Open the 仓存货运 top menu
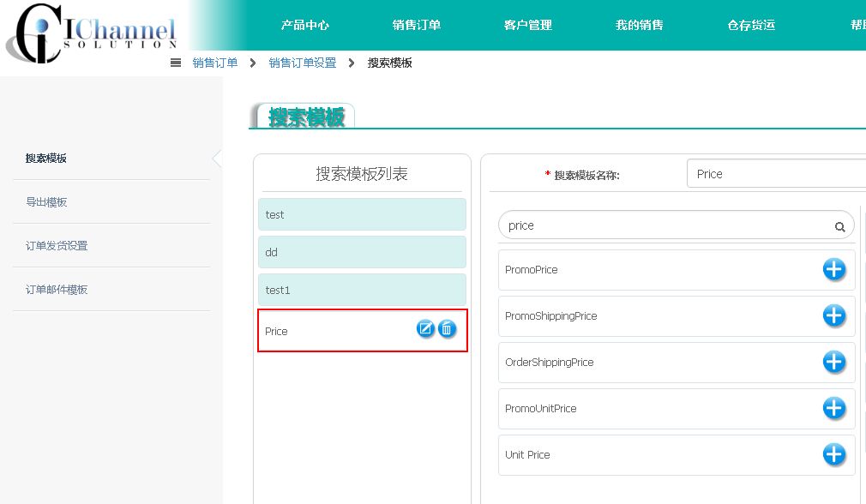The width and height of the screenshot is (866, 504). pos(751,25)
